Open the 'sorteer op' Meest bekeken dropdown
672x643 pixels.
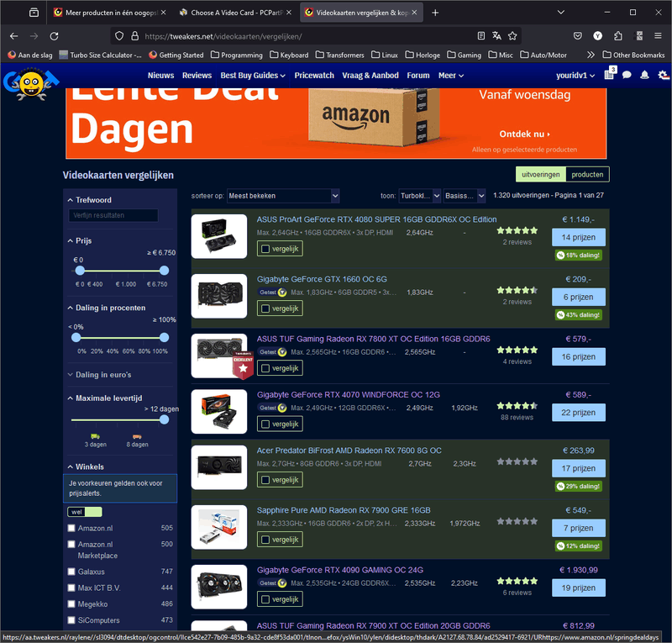tap(283, 196)
